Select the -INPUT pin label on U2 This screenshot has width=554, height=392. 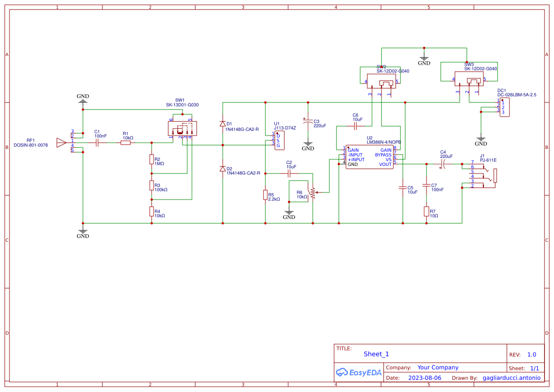355,155
